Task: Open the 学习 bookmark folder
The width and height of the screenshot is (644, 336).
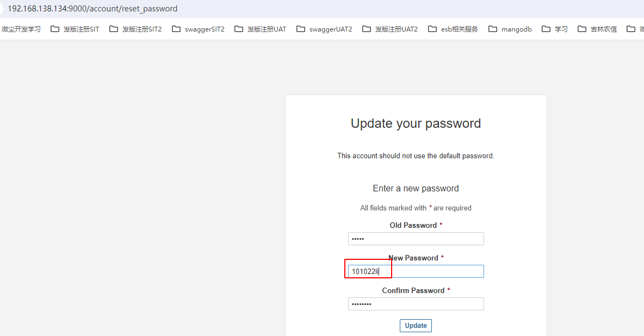Action: pyautogui.click(x=555, y=29)
